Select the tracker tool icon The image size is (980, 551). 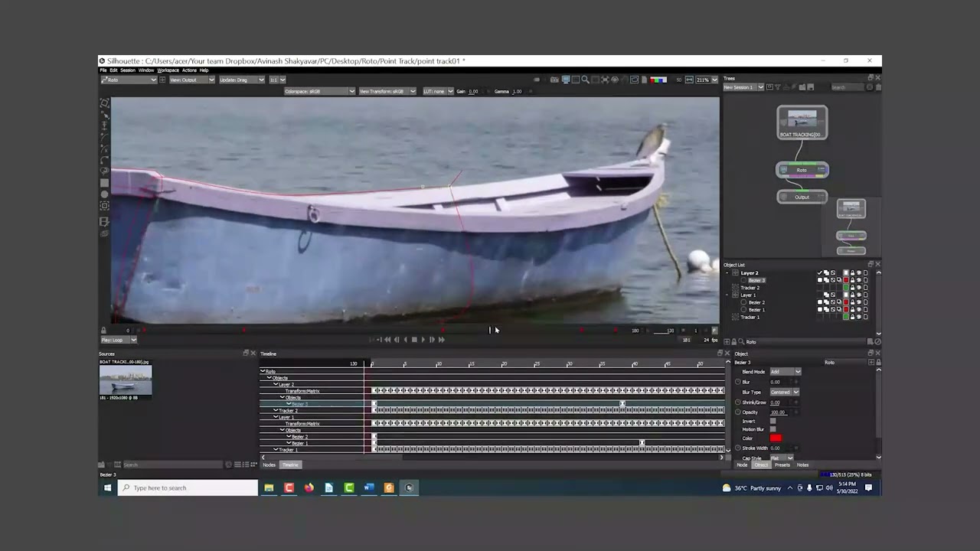point(105,205)
